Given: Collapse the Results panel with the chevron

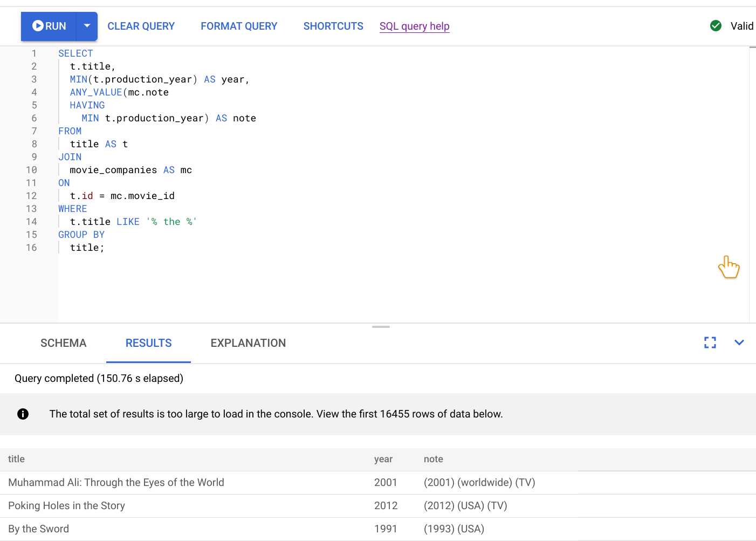Looking at the screenshot, I should (x=739, y=343).
